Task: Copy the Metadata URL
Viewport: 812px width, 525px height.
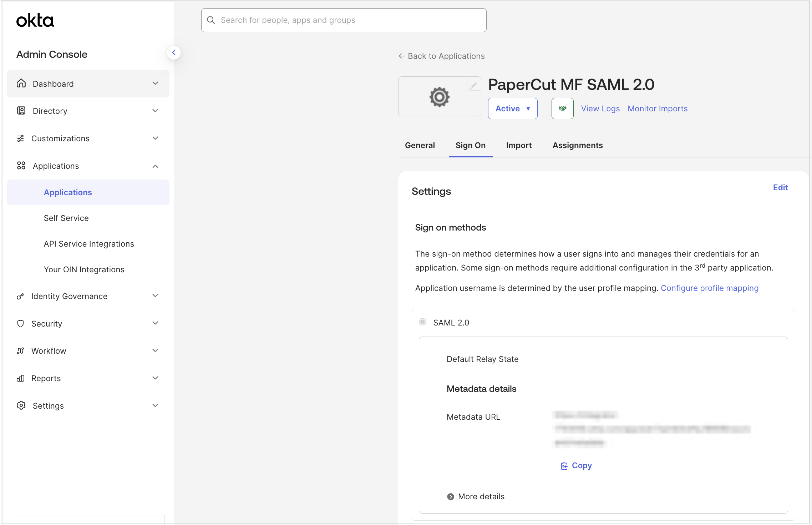Action: (576, 466)
